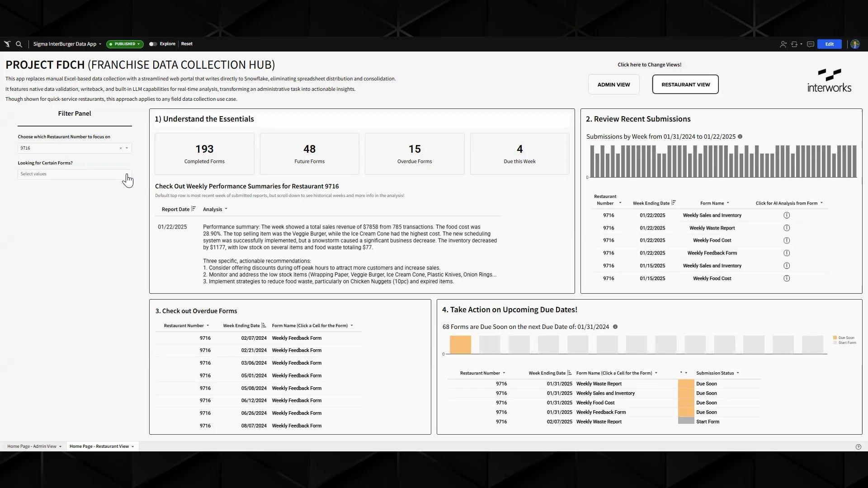Image resolution: width=868 pixels, height=488 pixels.
Task: Open the comments speech bubble icon
Action: coord(811,44)
